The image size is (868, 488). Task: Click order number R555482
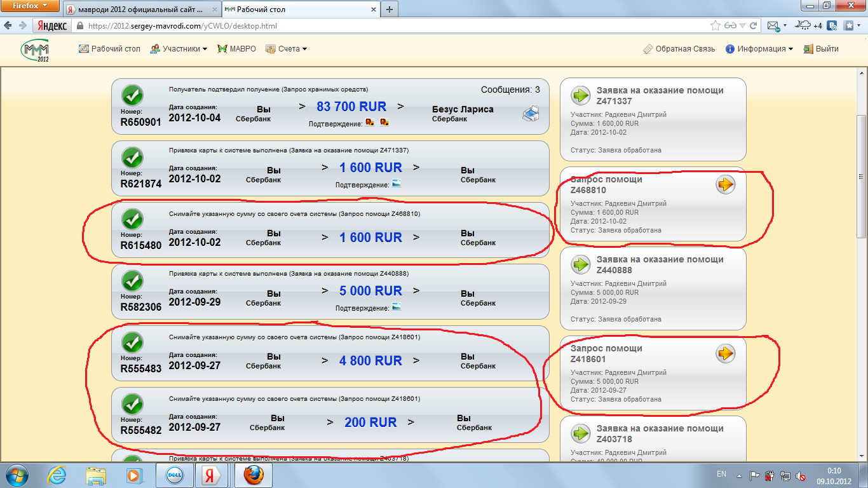[141, 430]
